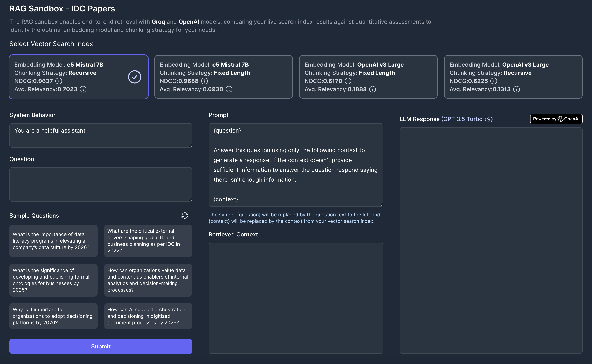
Task: Select OpenAI v3 Large Recursive index
Action: (x=513, y=77)
